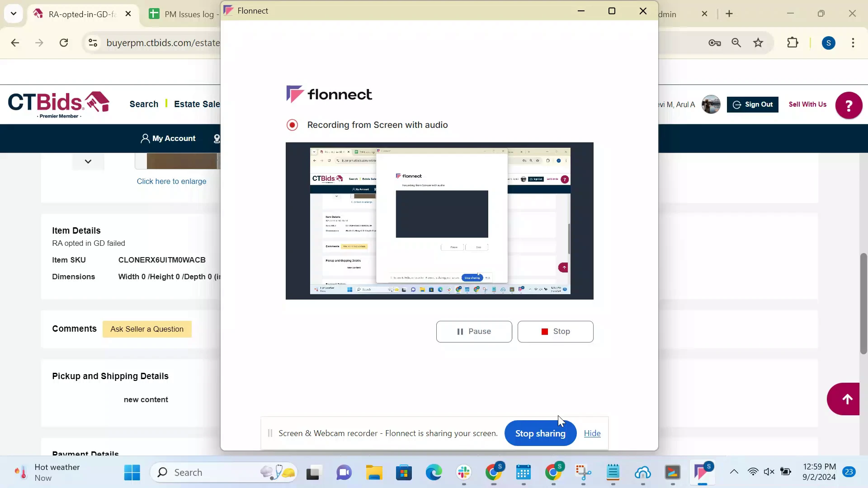Click the 'Recording from Screen with audio' label
Viewport: 868px width, 488px height.
point(377,125)
